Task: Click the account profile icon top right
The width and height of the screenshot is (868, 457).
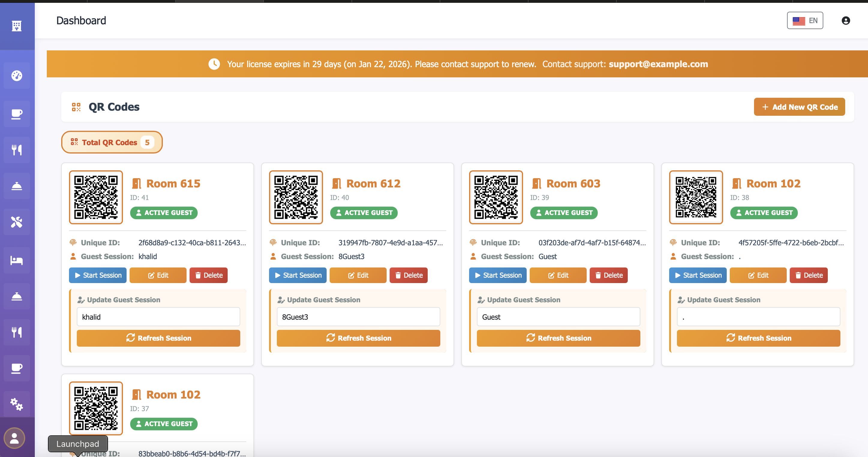Action: tap(846, 21)
